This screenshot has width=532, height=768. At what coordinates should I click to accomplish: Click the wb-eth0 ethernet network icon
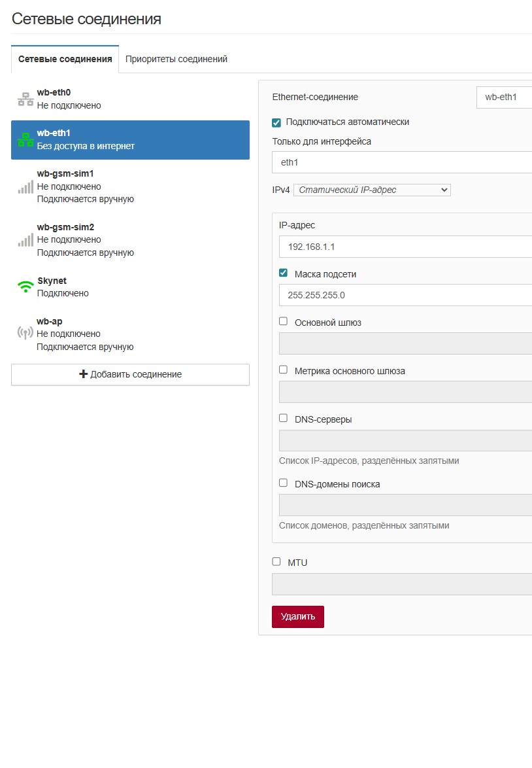[25, 99]
